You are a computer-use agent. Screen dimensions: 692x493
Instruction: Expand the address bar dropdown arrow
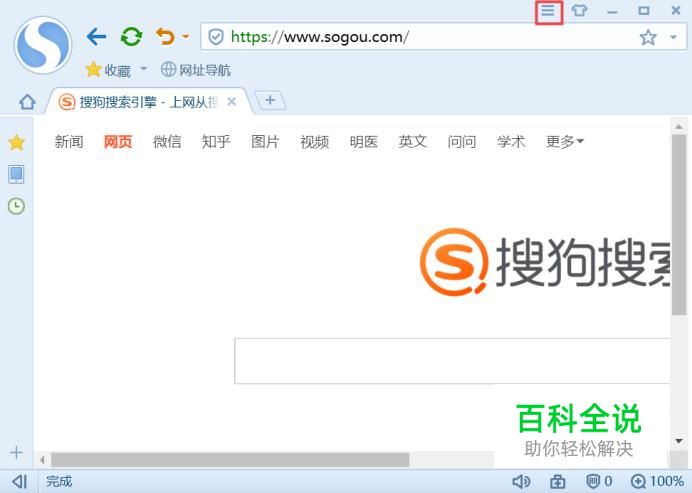tap(673, 38)
